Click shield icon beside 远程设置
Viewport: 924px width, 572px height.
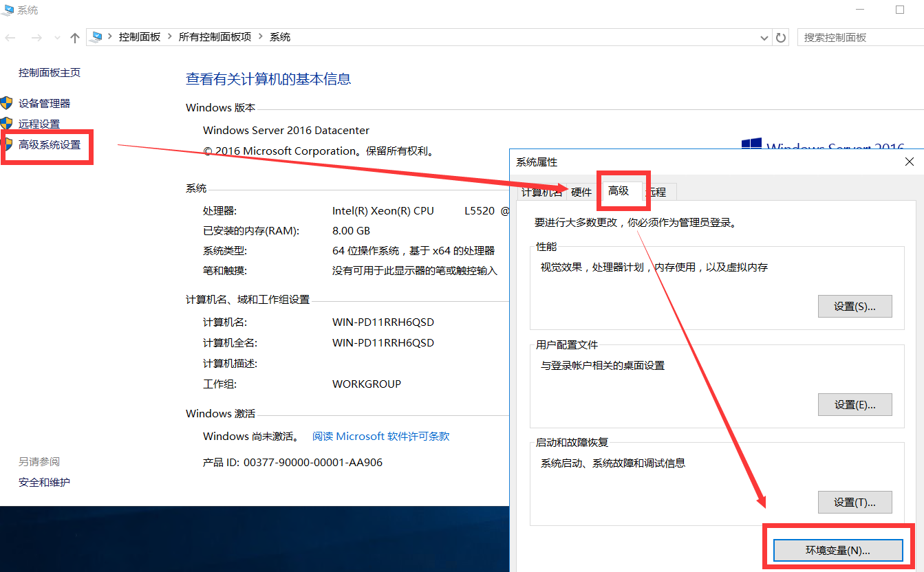tap(7, 124)
